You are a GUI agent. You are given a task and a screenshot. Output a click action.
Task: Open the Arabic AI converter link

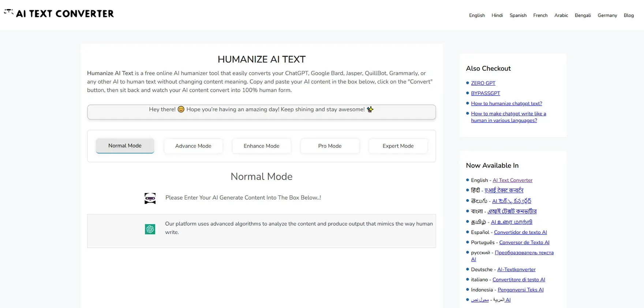491,300
